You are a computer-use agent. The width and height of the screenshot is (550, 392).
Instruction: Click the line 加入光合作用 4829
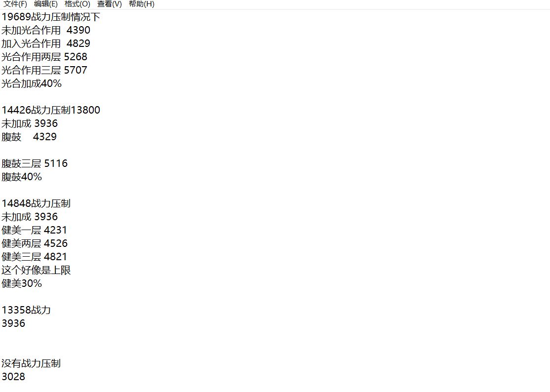46,43
